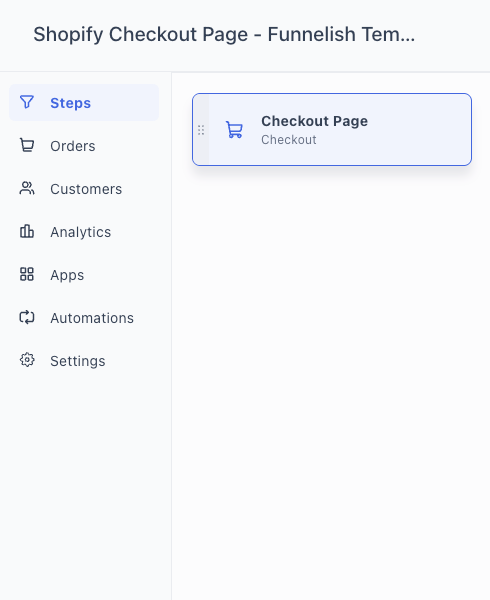The height and width of the screenshot is (600, 490).
Task: Click the Orders cart icon
Action: 27,145
